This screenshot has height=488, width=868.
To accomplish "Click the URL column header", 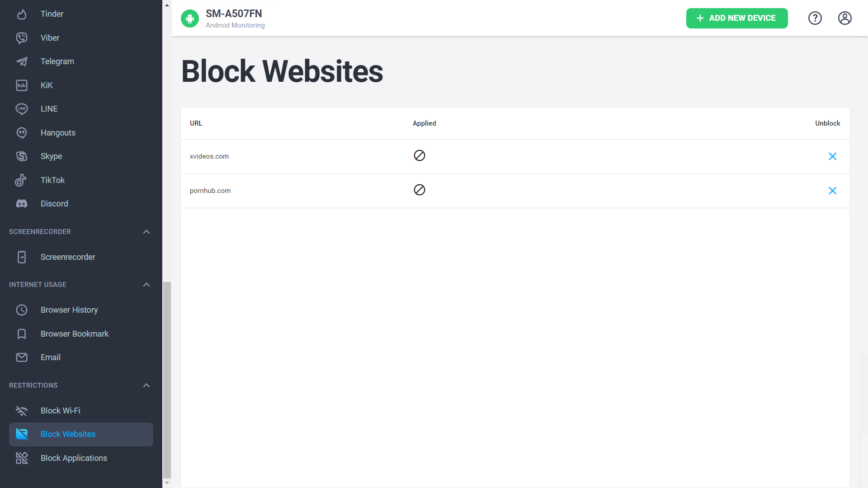I will tap(196, 123).
